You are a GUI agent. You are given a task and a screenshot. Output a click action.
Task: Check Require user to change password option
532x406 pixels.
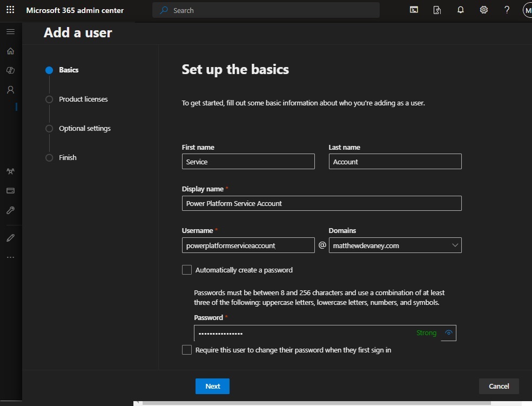[187, 350]
